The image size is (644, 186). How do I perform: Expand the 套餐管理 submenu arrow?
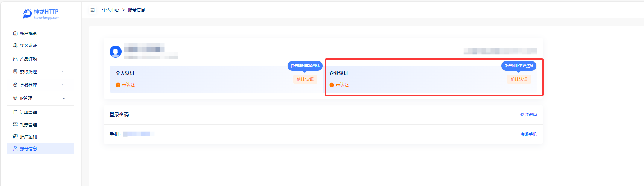point(64,85)
